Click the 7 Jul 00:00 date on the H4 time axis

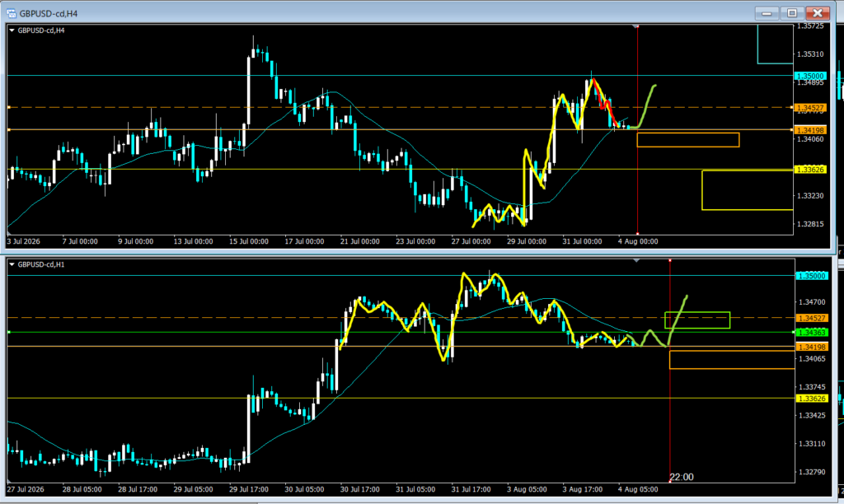click(x=80, y=241)
